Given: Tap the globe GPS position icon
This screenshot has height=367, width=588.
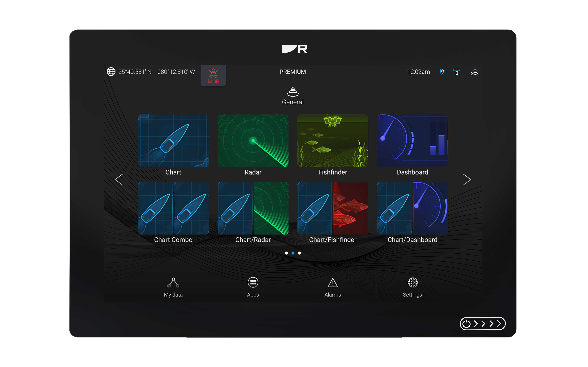Looking at the screenshot, I should (111, 72).
